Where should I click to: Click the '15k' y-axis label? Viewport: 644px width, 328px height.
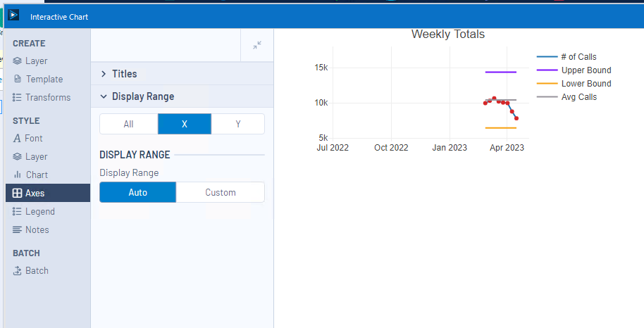tap(321, 68)
